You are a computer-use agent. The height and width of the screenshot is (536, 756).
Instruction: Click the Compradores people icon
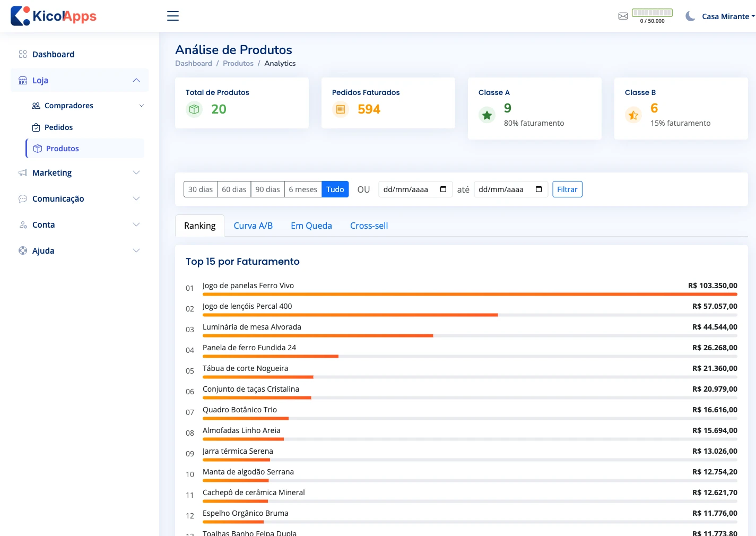click(36, 106)
